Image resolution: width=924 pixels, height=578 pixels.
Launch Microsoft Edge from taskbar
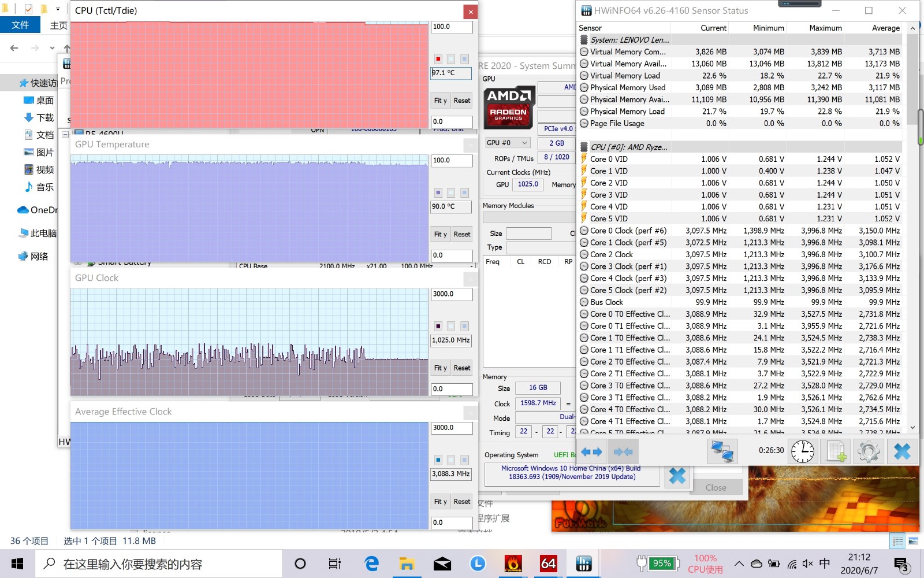(371, 564)
